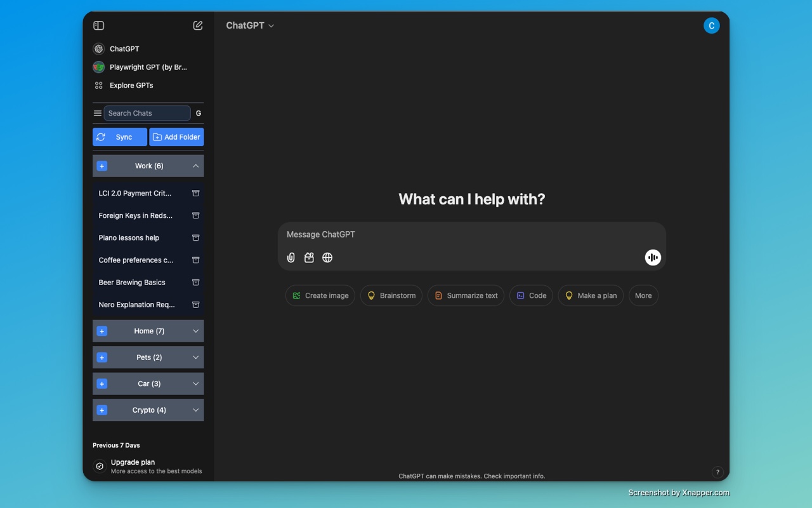Screen dimensions: 812x508
Task: Start voice mode with waveform button
Action: 653,257
